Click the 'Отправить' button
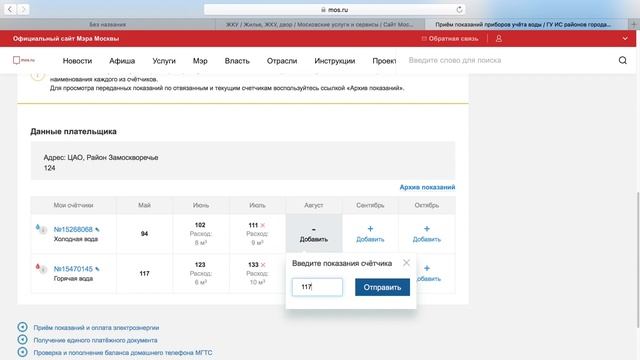640x360 pixels. click(382, 287)
